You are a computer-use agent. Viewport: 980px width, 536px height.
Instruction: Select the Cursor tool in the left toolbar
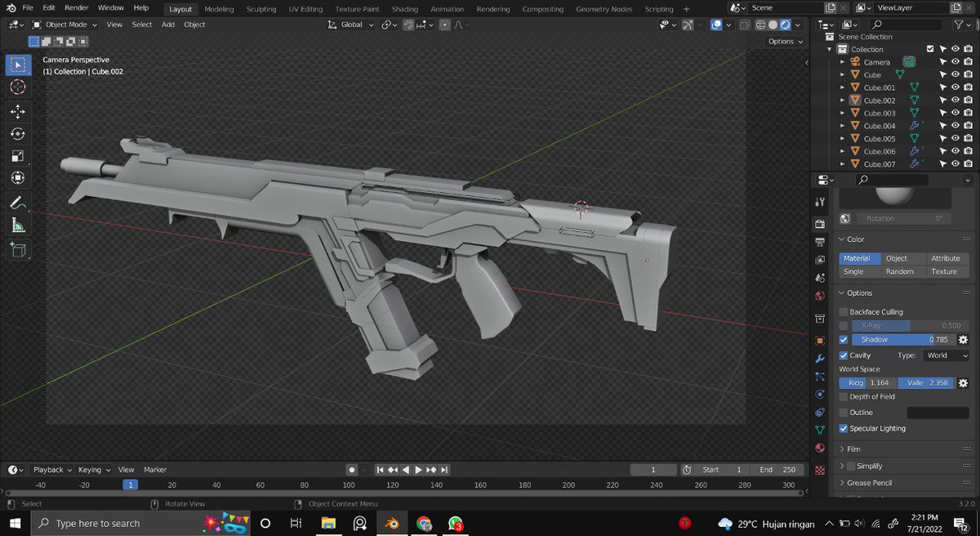coord(18,87)
